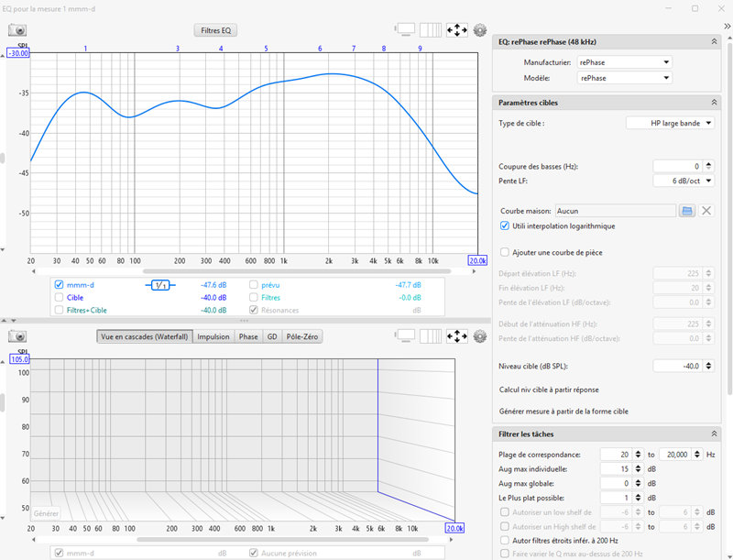Open upper graph settings gear
Viewport: 733px width, 560px height.
480,30
